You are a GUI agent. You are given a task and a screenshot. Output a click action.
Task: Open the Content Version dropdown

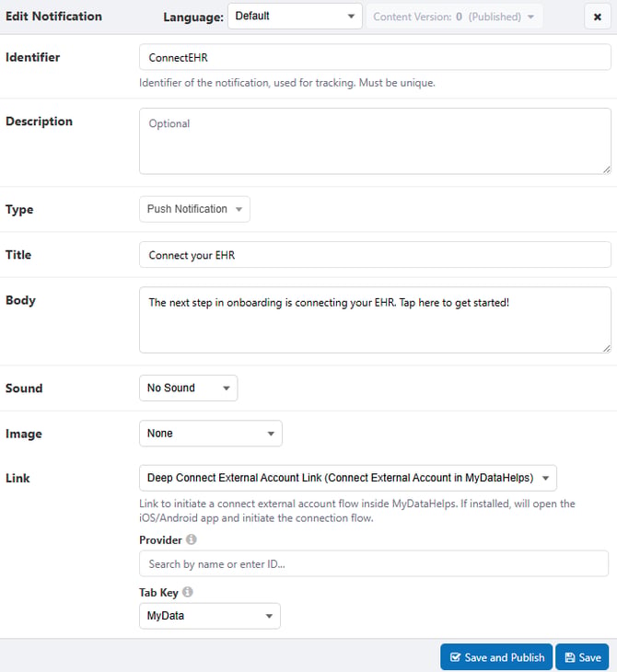click(455, 17)
